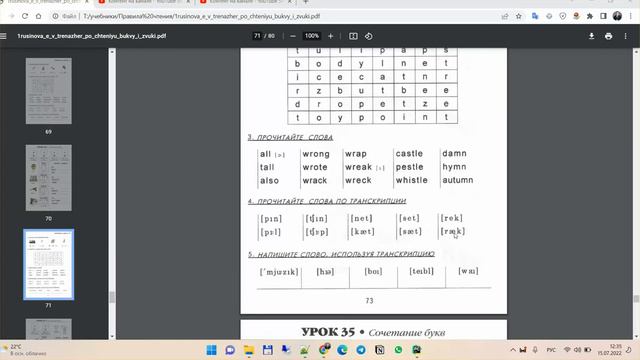Rotate the PDF counterclockwise
This screenshot has height=360, width=640.
pyautogui.click(x=369, y=36)
